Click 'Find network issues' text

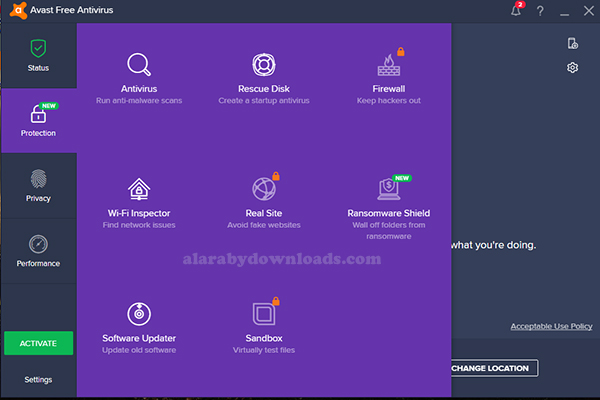[139, 225]
